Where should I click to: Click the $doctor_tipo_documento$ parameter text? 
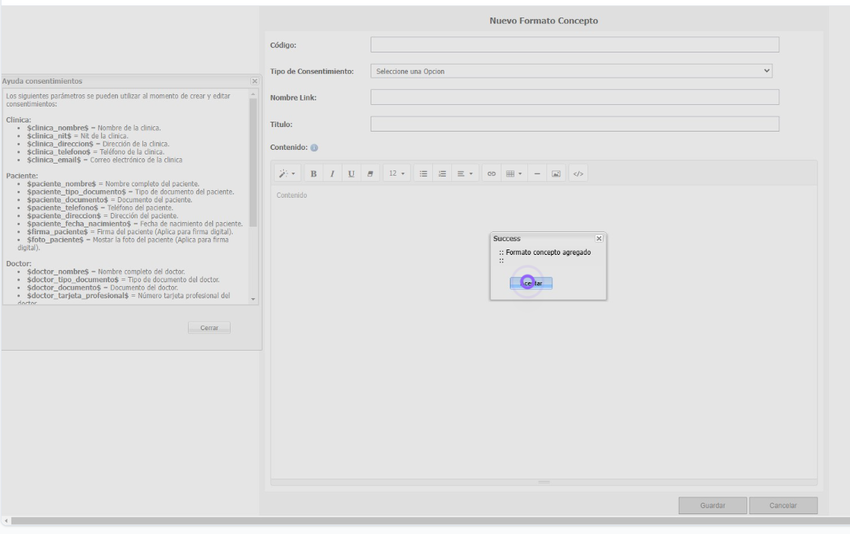pyautogui.click(x=73, y=280)
